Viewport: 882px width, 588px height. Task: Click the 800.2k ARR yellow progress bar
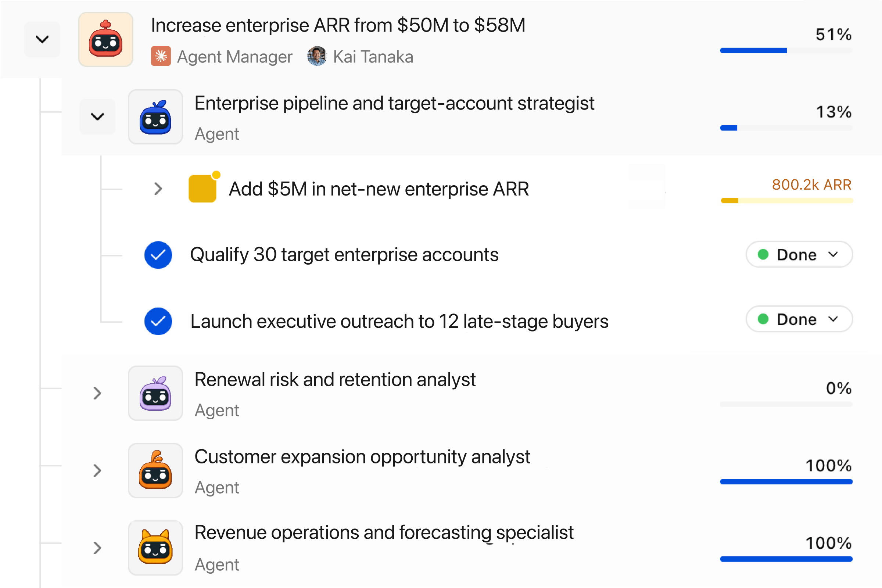pyautogui.click(x=787, y=201)
